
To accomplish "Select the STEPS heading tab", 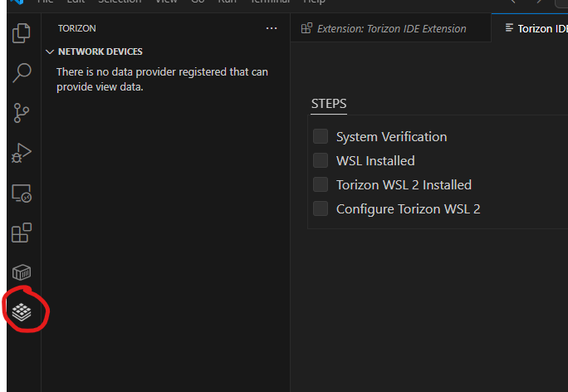I will pos(329,104).
